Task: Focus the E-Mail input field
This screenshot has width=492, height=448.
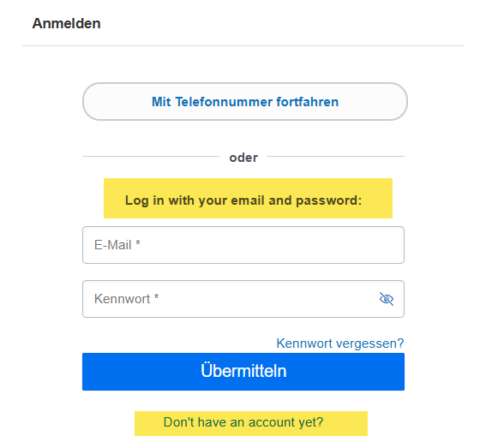Action: click(x=243, y=245)
